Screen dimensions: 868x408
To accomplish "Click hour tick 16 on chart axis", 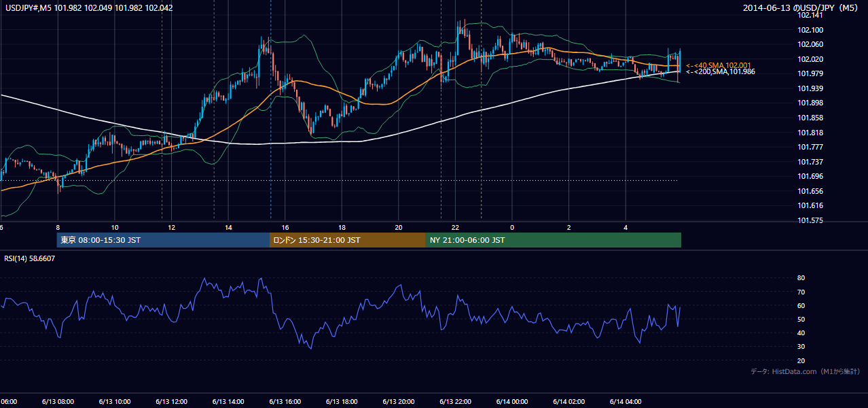I will pos(285,227).
